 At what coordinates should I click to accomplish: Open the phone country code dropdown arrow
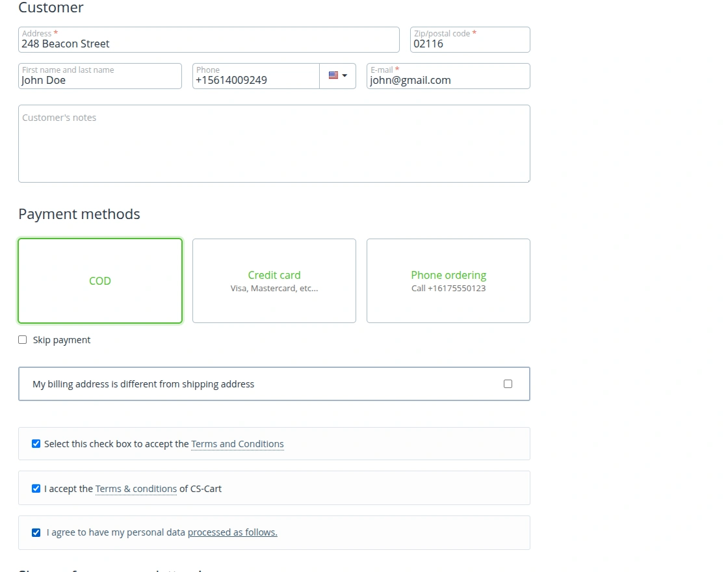tap(344, 76)
